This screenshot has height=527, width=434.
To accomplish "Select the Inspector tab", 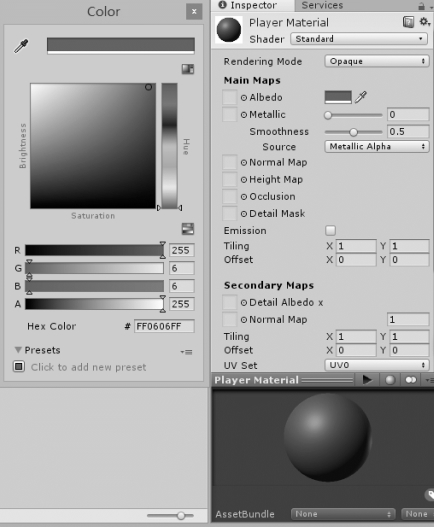I will pyautogui.click(x=248, y=5).
